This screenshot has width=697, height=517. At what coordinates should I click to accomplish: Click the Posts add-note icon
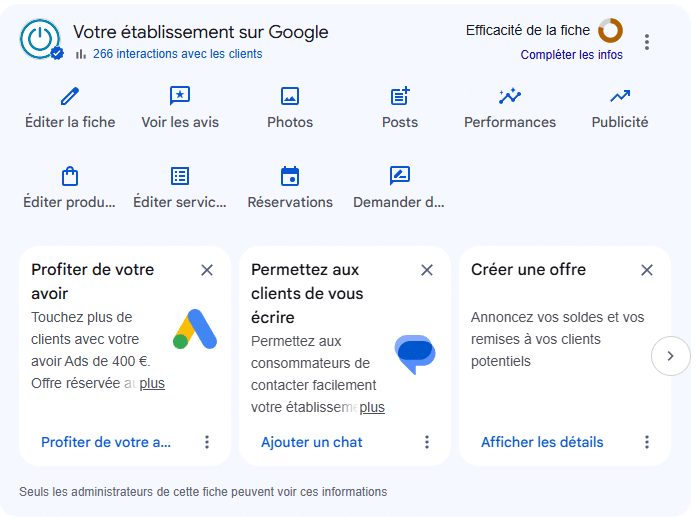tap(400, 96)
